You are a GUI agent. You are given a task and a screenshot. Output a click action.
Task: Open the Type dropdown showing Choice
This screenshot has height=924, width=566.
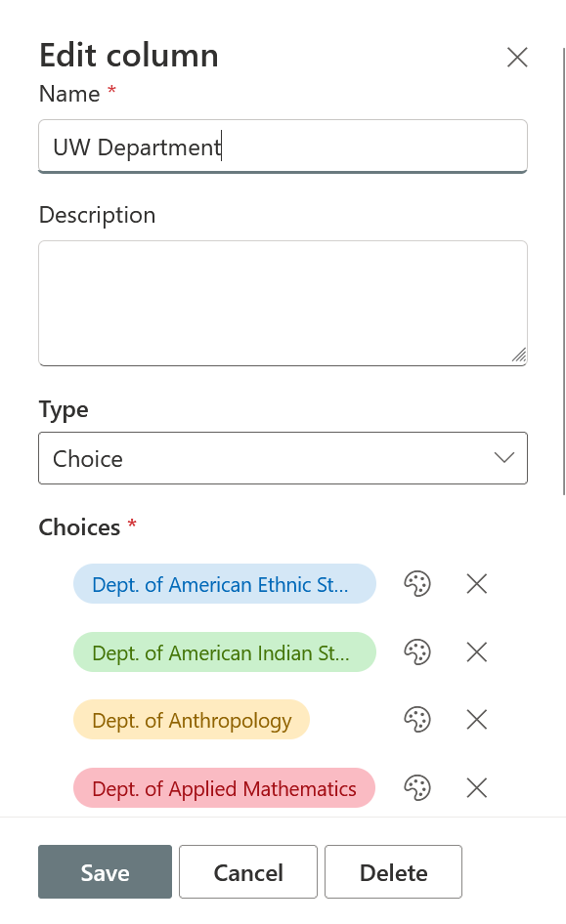click(283, 457)
